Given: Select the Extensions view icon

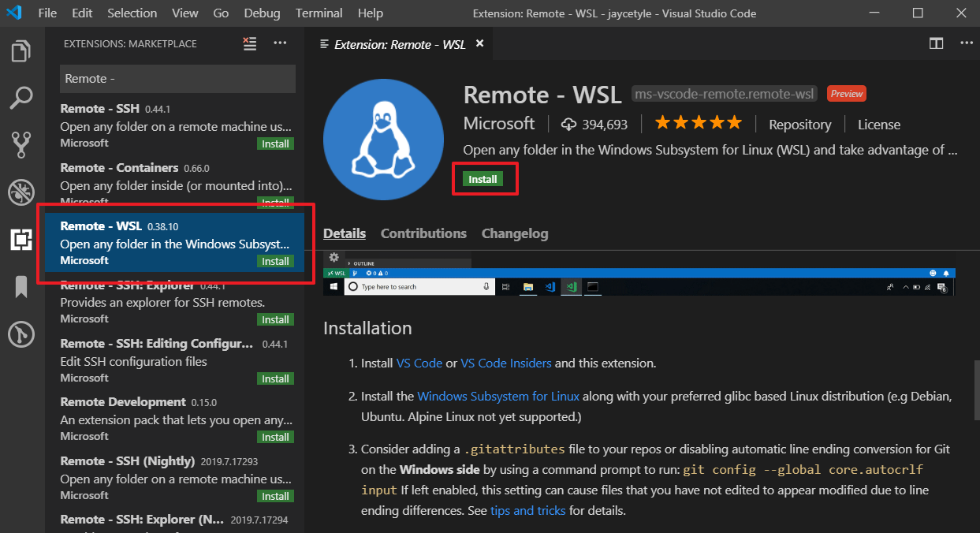Looking at the screenshot, I should (x=20, y=239).
